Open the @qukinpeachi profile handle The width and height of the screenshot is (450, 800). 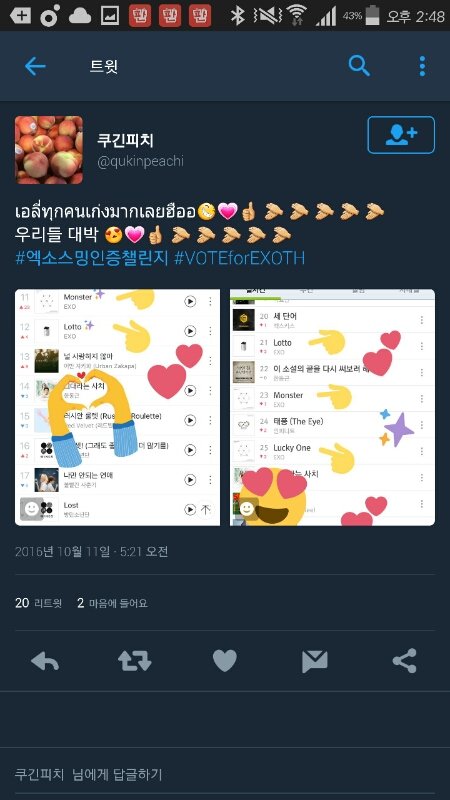(x=140, y=162)
